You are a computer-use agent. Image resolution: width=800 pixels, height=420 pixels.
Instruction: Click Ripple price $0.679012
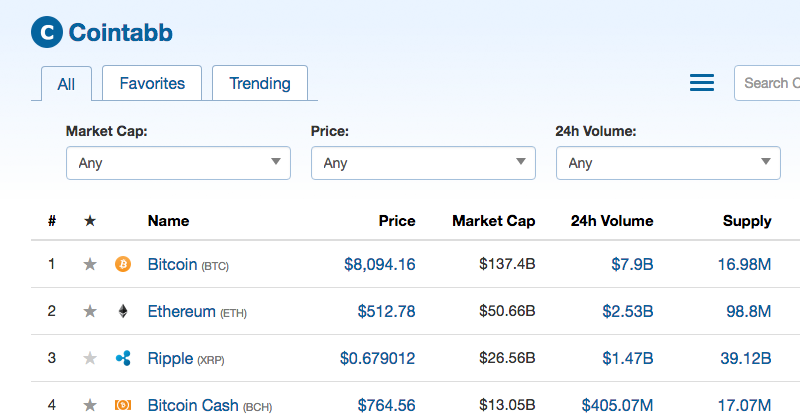378,358
